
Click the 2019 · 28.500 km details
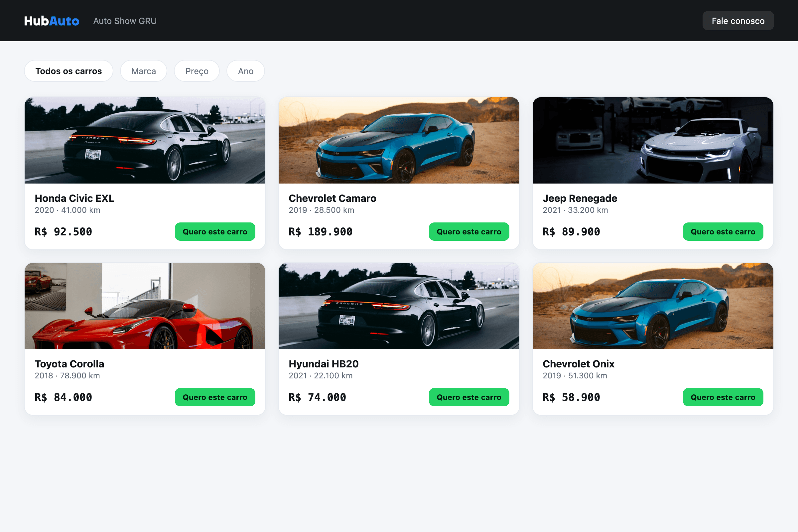pyautogui.click(x=321, y=210)
